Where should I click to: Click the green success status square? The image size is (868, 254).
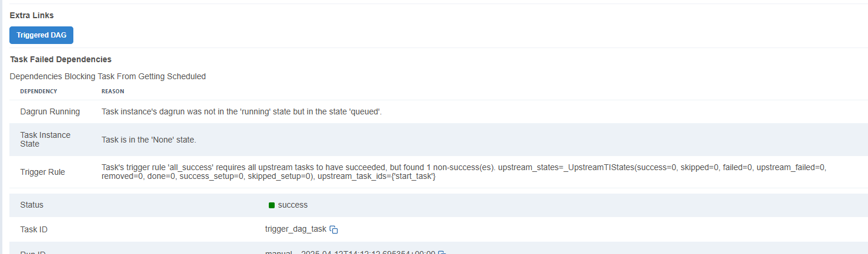[272, 205]
